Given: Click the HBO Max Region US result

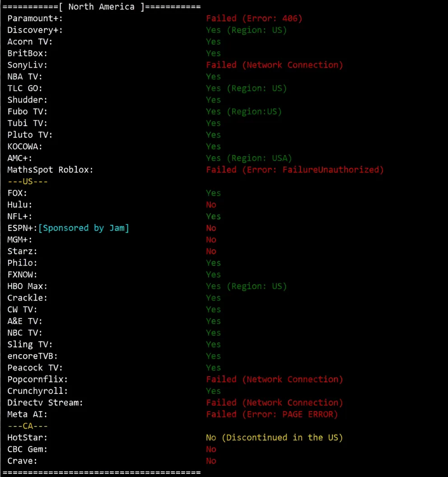Looking at the screenshot, I should pos(246,286).
